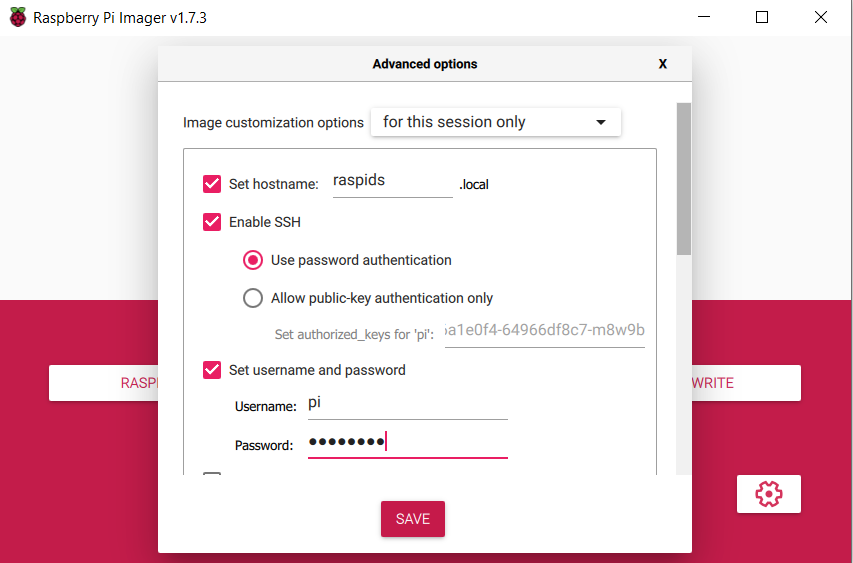Save the advanced options

[x=412, y=519]
